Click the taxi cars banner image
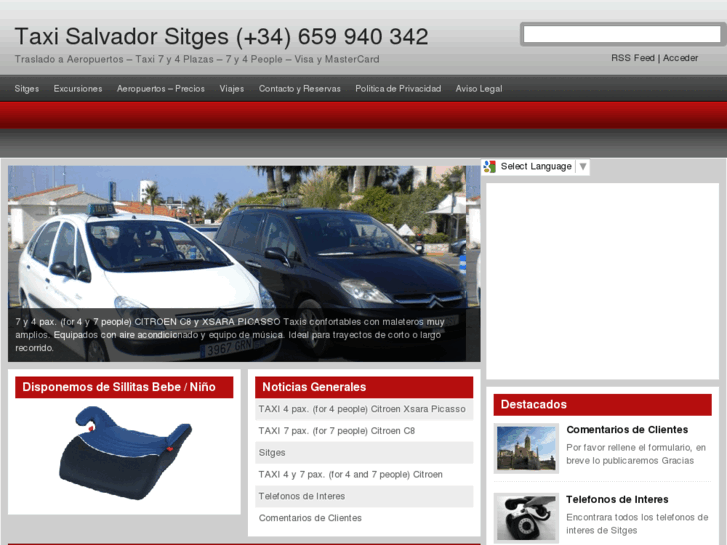The height and width of the screenshot is (545, 727). pyautogui.click(x=244, y=263)
